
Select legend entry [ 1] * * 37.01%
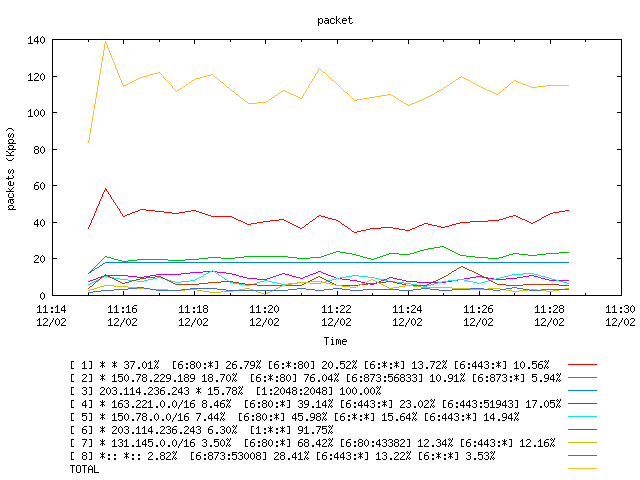tap(309, 365)
